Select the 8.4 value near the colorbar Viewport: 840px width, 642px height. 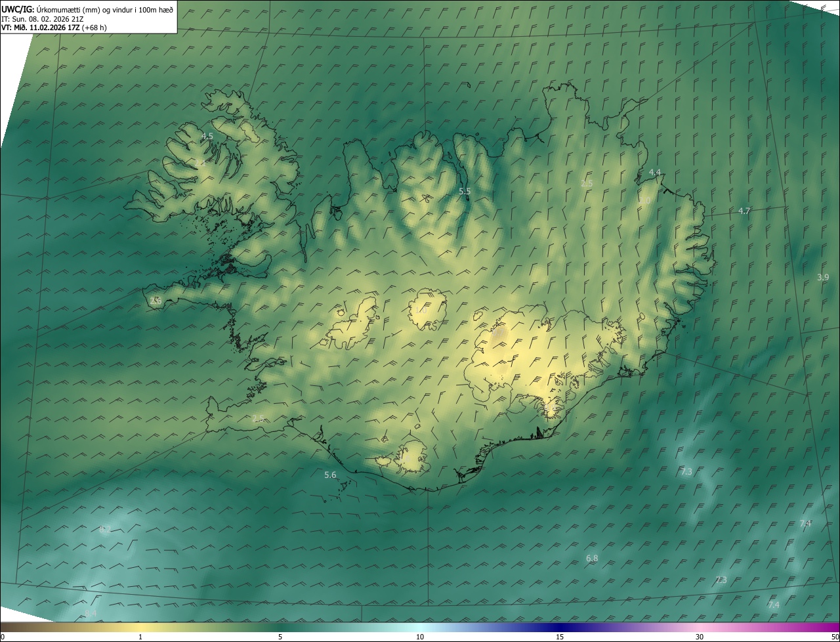click(x=91, y=613)
